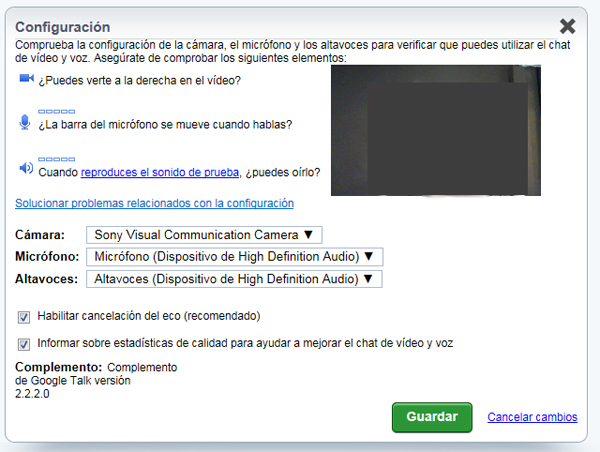Screen dimensions: 600x452
Task: Click the version number '2.2.2.0'
Action: coord(32,394)
